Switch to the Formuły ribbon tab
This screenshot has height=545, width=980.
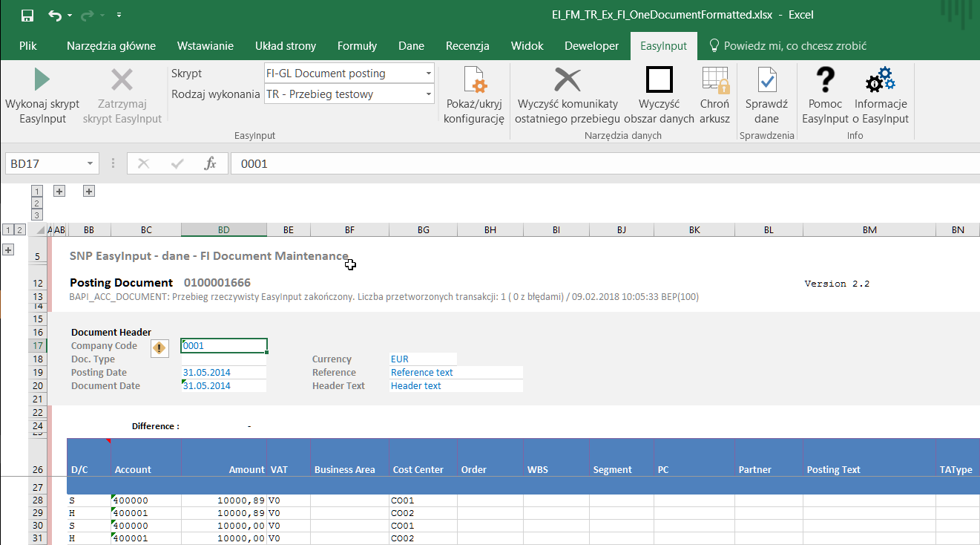(x=357, y=45)
